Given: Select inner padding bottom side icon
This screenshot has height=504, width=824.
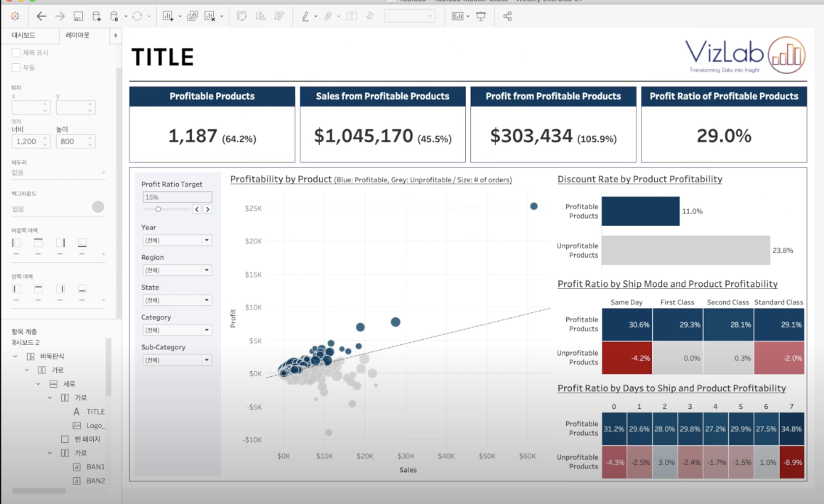Looking at the screenshot, I should 82,289.
